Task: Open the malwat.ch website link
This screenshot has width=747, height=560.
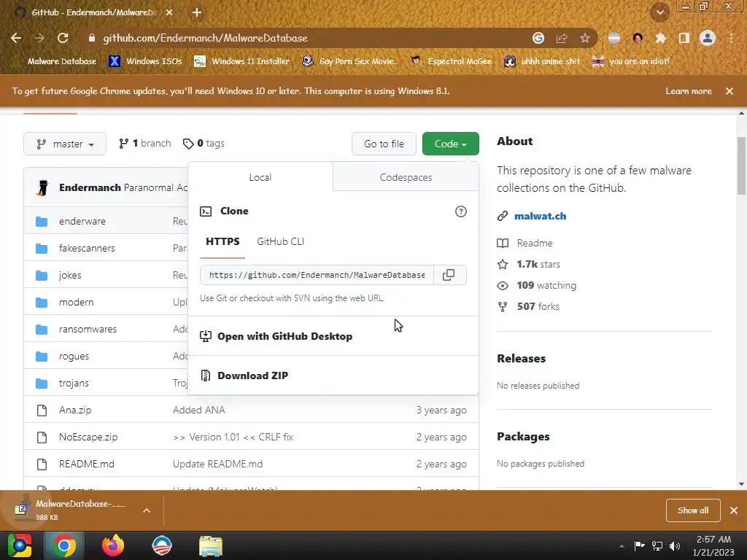Action: coord(540,216)
